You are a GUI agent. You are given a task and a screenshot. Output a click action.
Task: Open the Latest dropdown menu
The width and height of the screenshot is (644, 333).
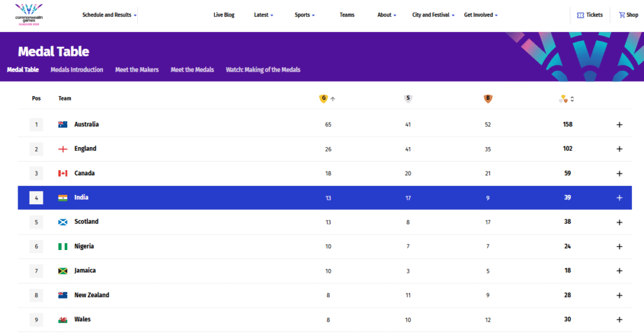click(x=264, y=14)
